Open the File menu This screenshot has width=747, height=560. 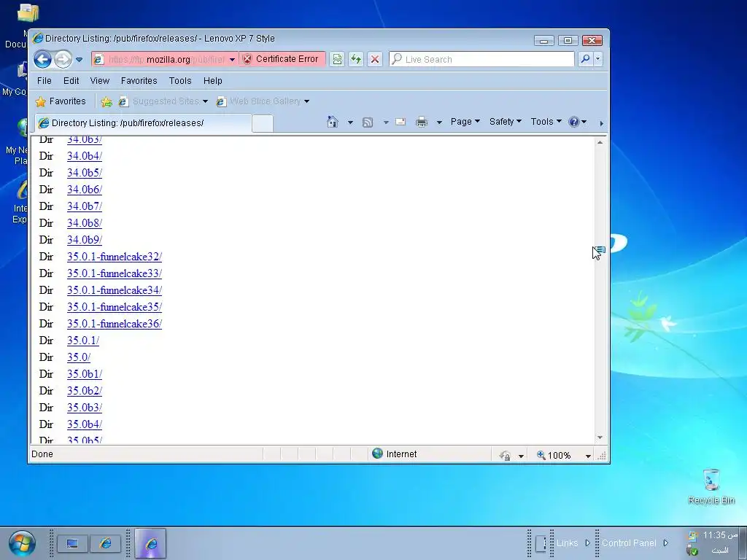(44, 80)
